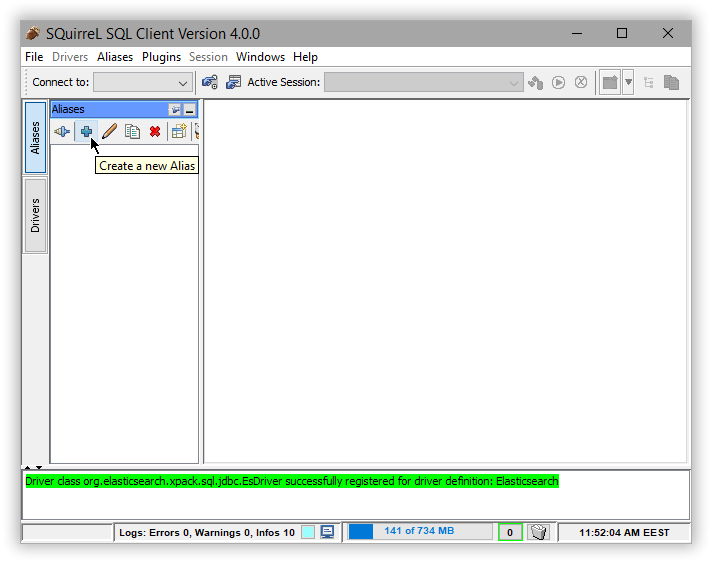Screen dimensions: 712x564
Task: Click the new alias folder icon
Action: pos(179,131)
